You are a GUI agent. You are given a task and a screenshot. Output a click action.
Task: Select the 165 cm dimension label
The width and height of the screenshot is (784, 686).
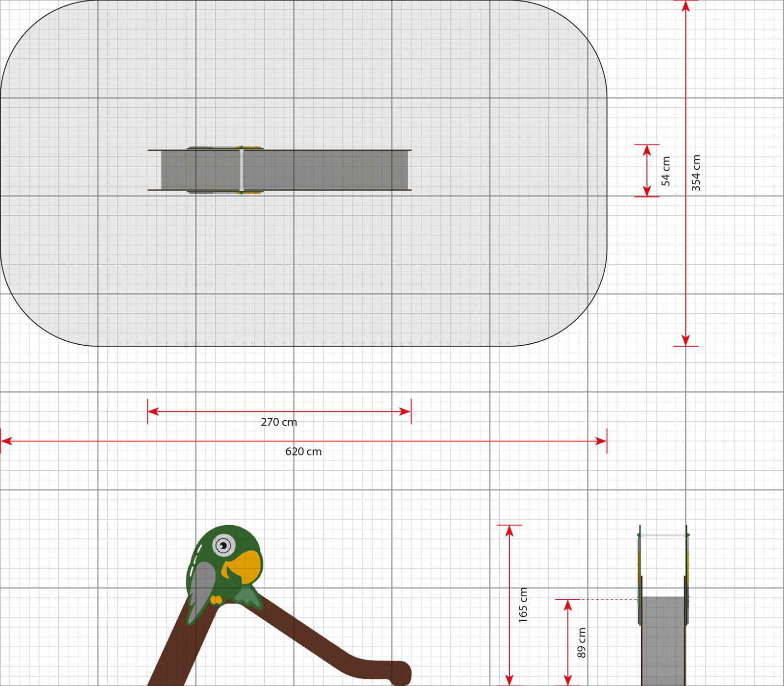click(523, 605)
